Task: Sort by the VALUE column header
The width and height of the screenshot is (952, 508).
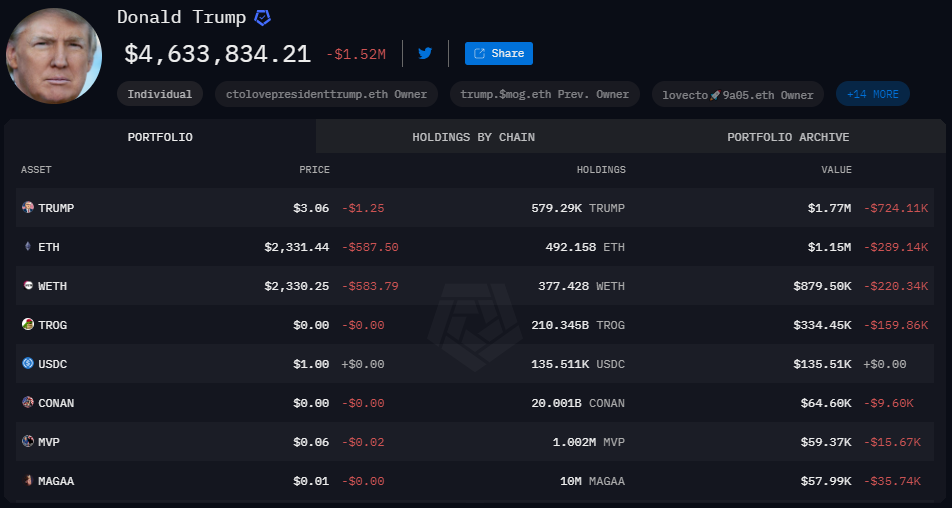Action: tap(836, 170)
